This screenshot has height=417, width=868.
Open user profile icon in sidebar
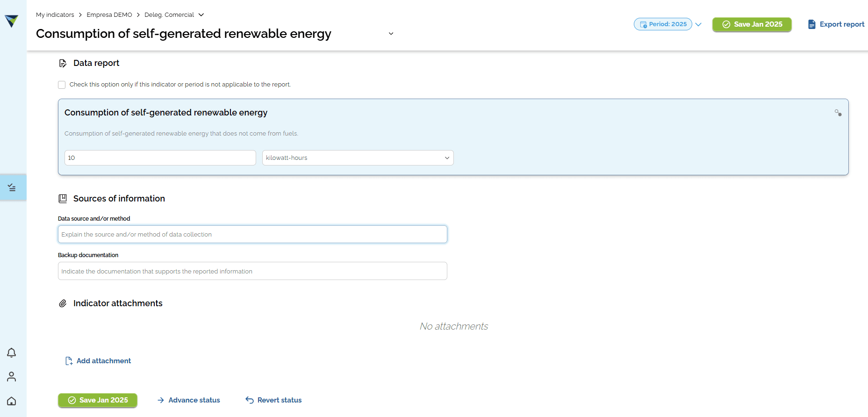(x=12, y=376)
